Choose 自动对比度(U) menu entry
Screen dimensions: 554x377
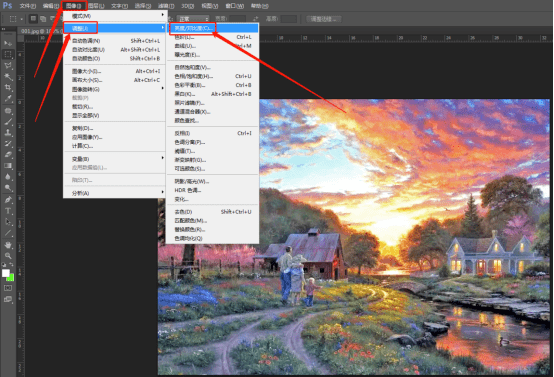[x=114, y=49]
